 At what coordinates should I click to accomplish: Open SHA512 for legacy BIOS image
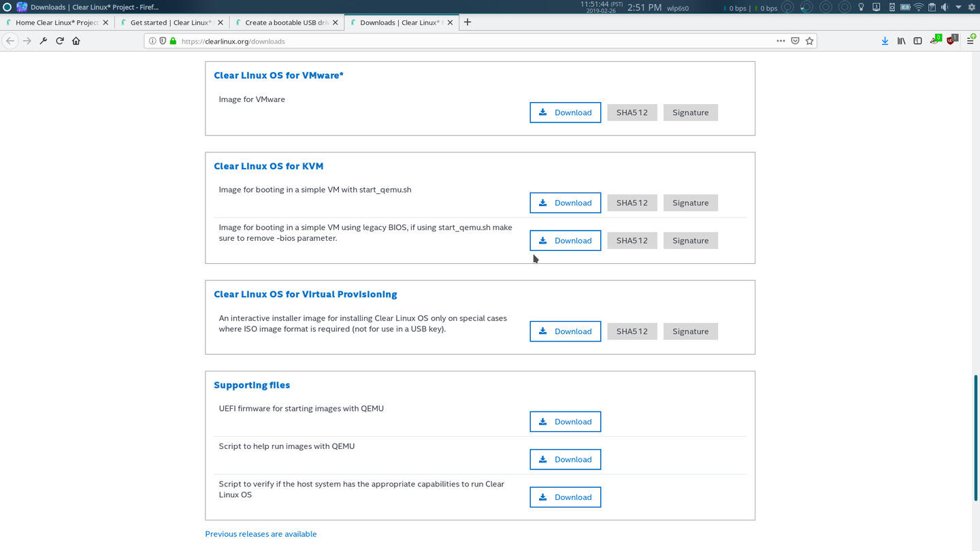coord(632,240)
